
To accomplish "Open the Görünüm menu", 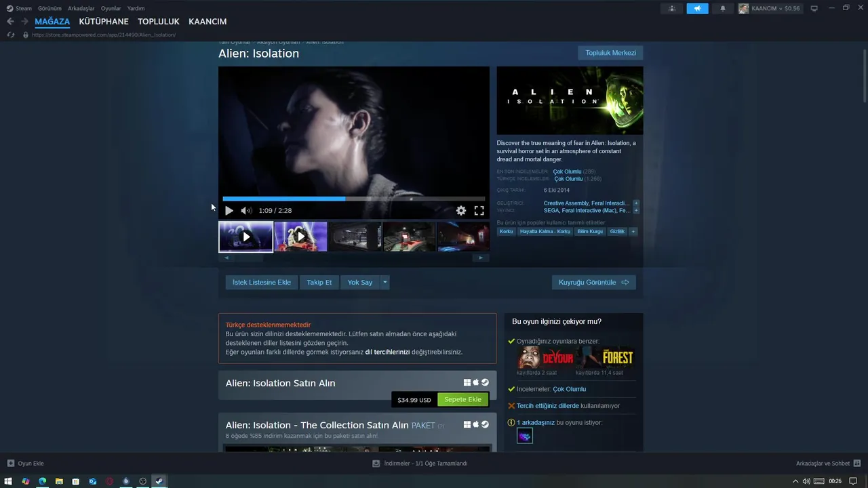I will pyautogui.click(x=50, y=8).
